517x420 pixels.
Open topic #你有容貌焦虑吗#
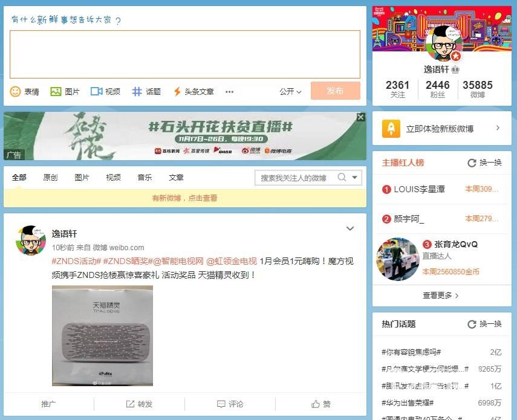pyautogui.click(x=411, y=352)
